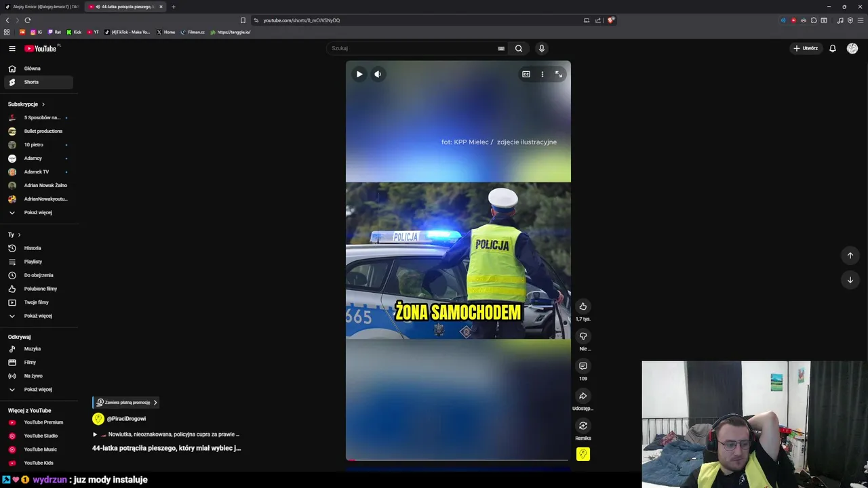The height and width of the screenshot is (488, 868).
Task: Dislike the Short with thumbs down
Action: (x=583, y=336)
